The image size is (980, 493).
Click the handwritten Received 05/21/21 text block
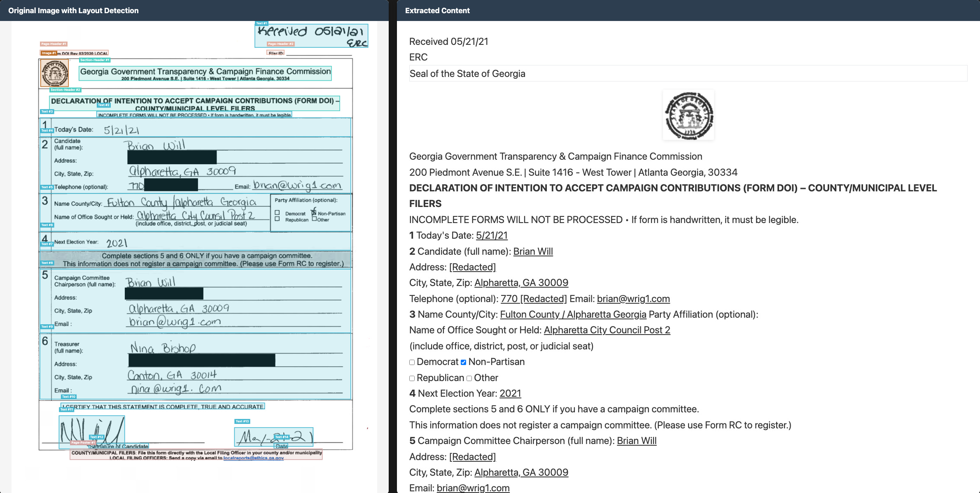coord(311,35)
